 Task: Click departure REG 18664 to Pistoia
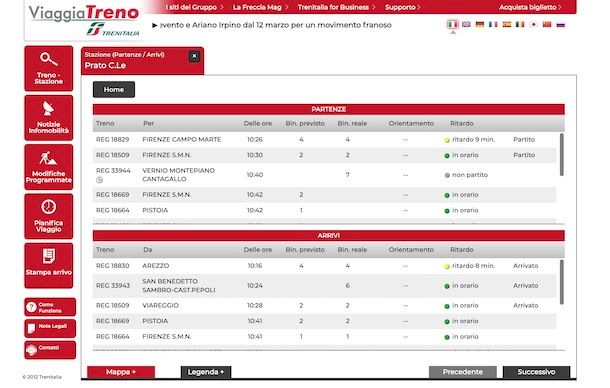click(324, 211)
